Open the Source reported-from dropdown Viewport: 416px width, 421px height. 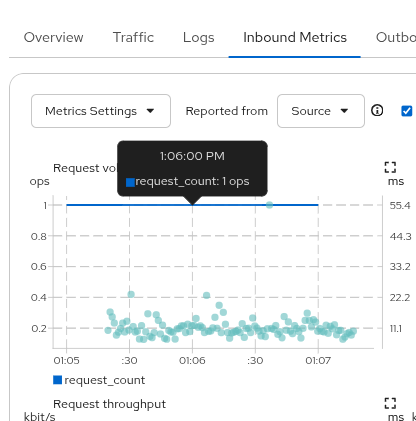(321, 111)
